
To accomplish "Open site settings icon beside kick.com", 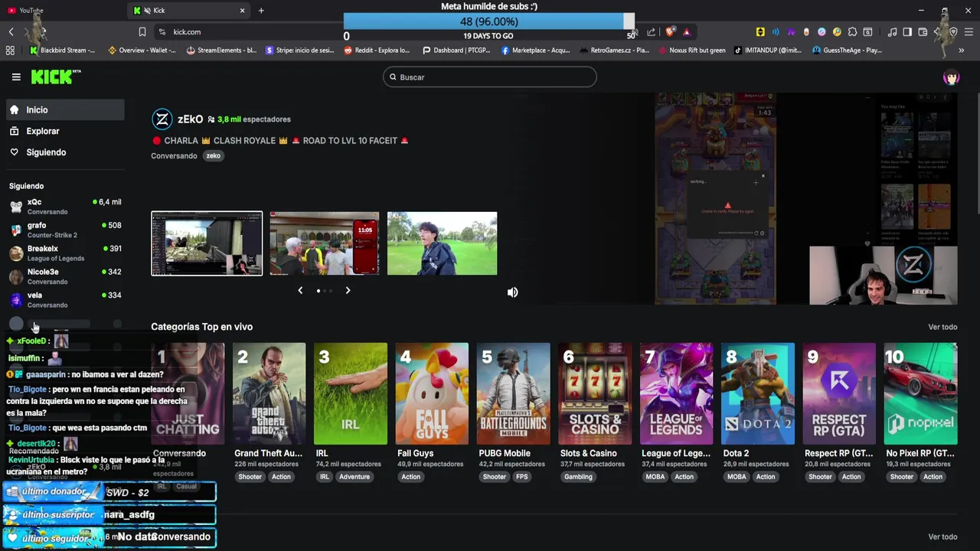I will point(162,32).
